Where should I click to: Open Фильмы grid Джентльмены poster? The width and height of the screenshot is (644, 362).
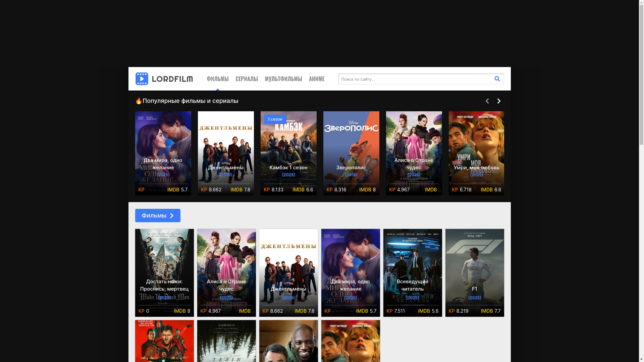288,273
